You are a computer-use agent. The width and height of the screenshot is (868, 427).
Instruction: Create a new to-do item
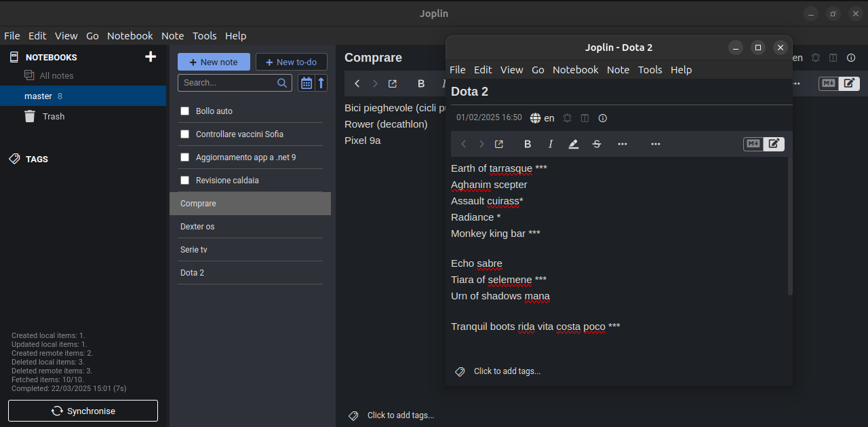click(x=291, y=61)
